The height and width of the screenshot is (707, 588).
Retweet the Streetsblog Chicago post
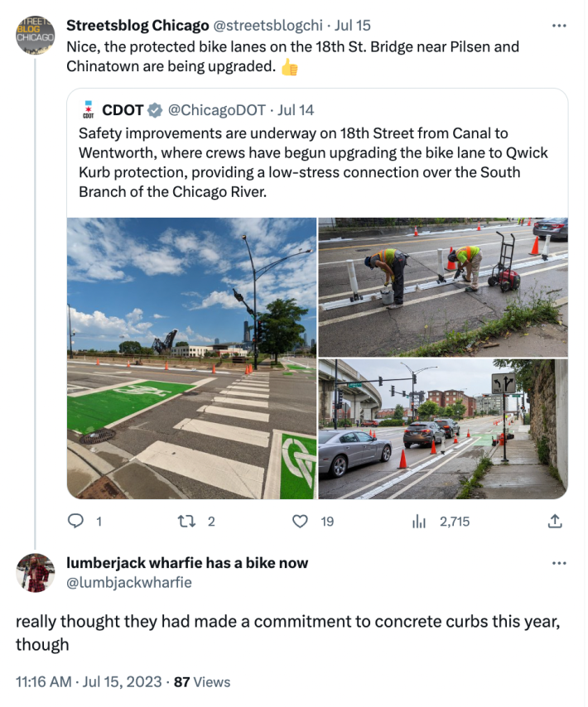[x=187, y=522]
